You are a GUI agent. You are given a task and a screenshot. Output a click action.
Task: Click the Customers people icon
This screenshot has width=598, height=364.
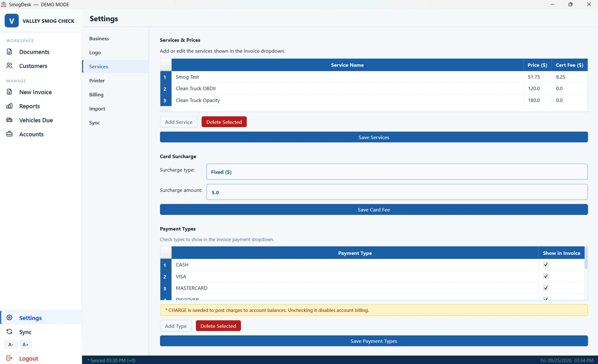pos(10,66)
